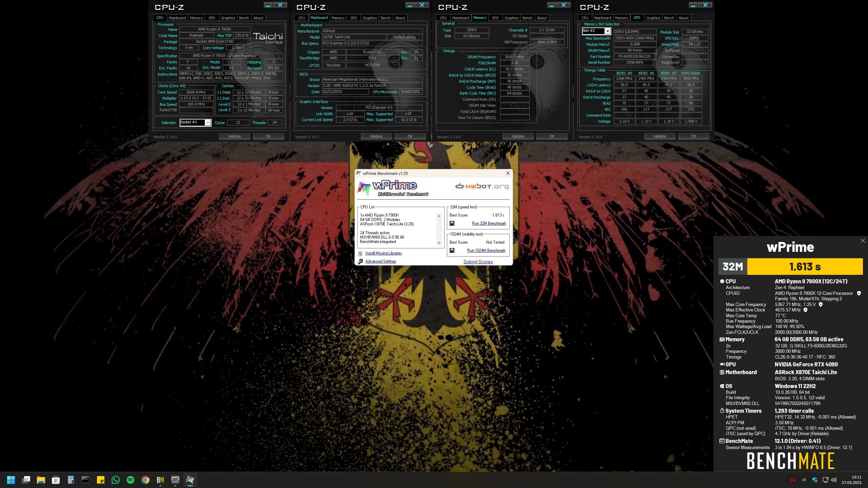Open CPU tab in third CPU-Z window

(443, 18)
